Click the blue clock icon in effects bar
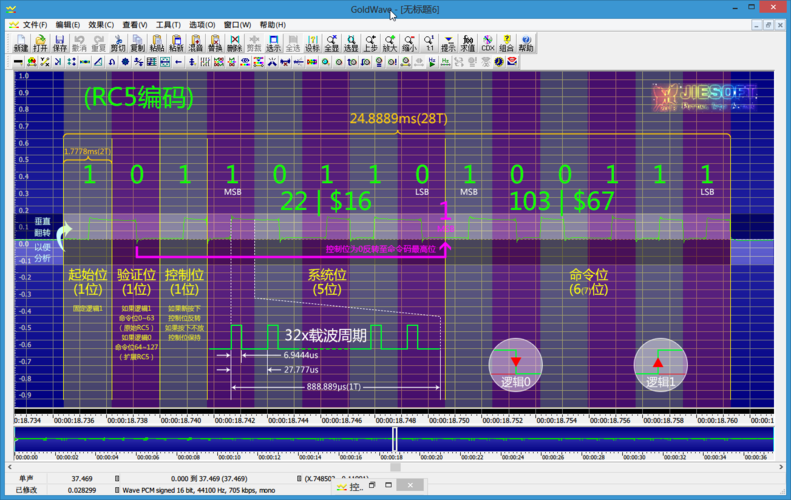This screenshot has height=500, width=791. coord(499,62)
